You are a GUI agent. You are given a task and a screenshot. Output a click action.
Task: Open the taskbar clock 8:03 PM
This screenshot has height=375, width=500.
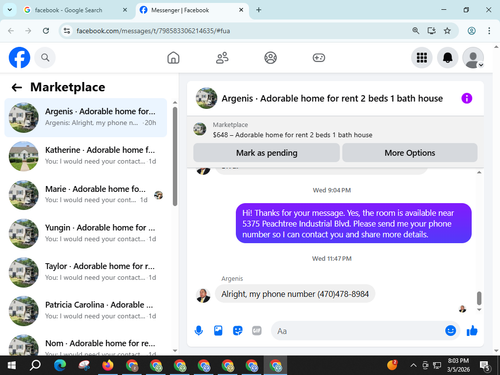[458, 365]
